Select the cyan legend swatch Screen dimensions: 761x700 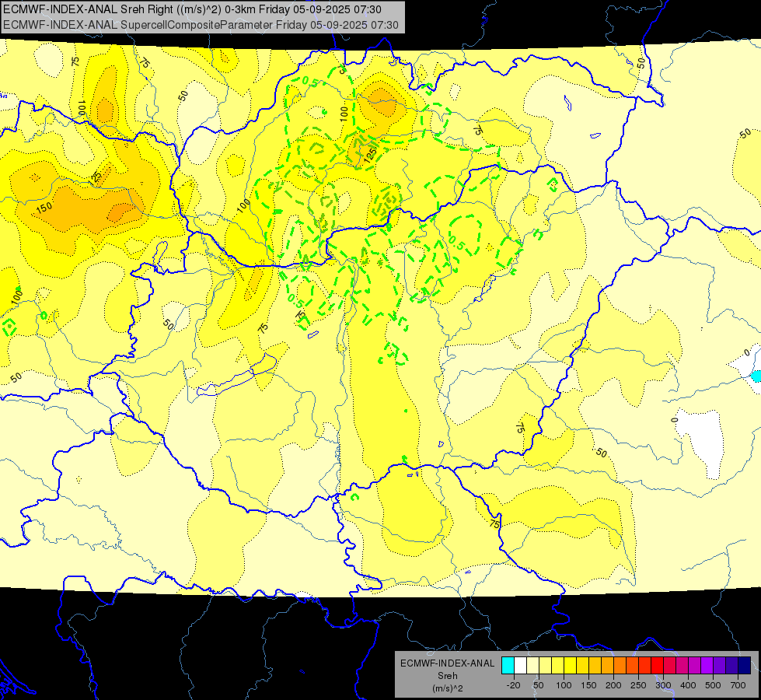coord(508,666)
